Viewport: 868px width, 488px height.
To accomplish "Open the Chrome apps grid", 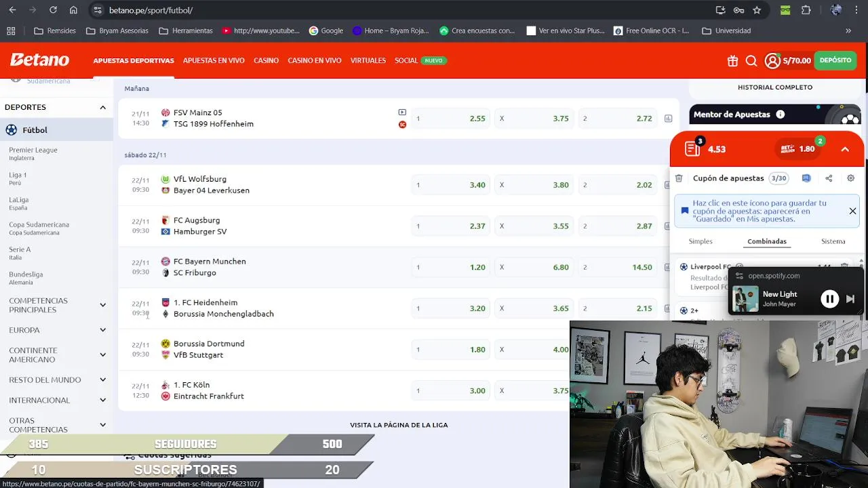I will pyautogui.click(x=11, y=30).
